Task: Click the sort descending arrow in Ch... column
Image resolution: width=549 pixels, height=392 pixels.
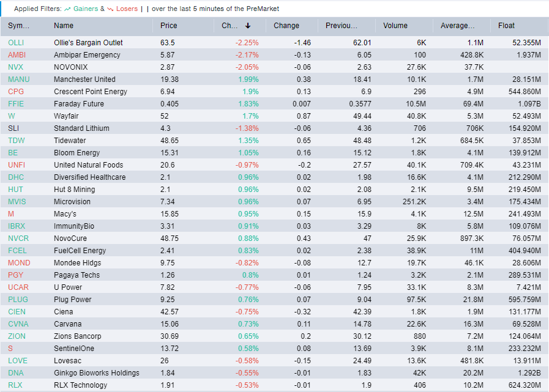Action: (248, 26)
